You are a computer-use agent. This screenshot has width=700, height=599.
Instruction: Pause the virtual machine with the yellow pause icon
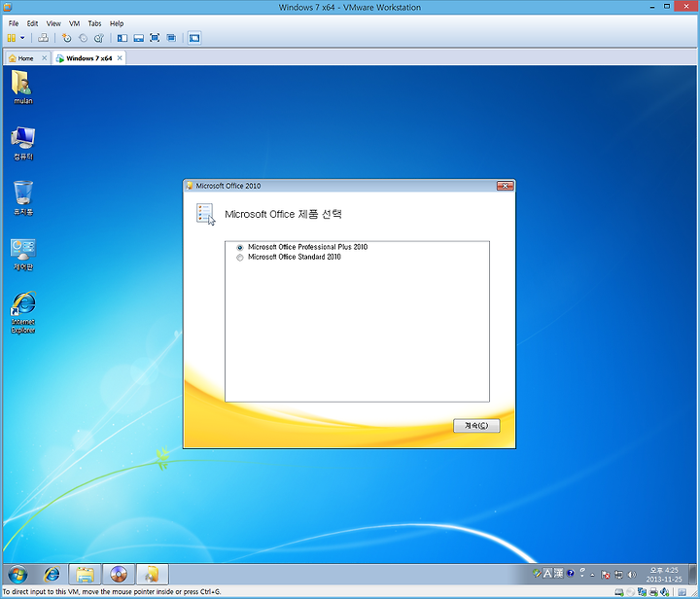tap(12, 38)
